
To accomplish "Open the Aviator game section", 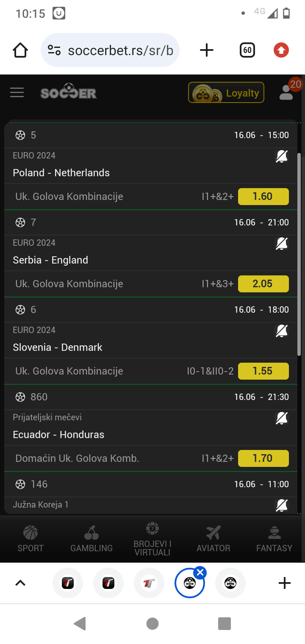I will (x=213, y=539).
